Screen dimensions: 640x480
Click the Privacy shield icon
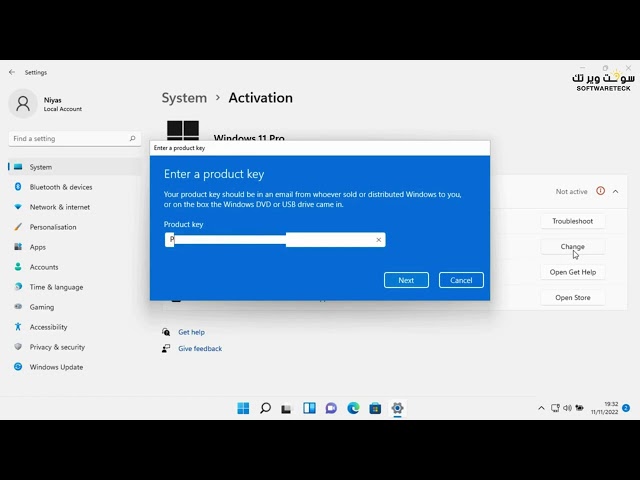point(18,347)
